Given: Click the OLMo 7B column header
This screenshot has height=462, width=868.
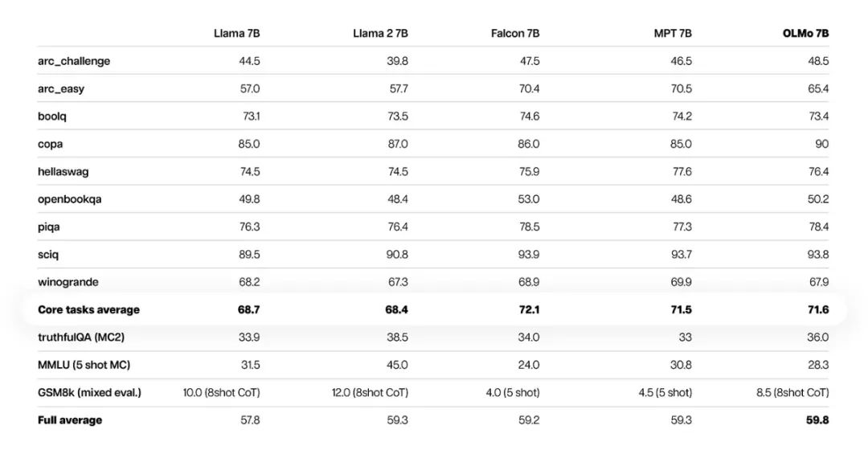Looking at the screenshot, I should click(805, 33).
